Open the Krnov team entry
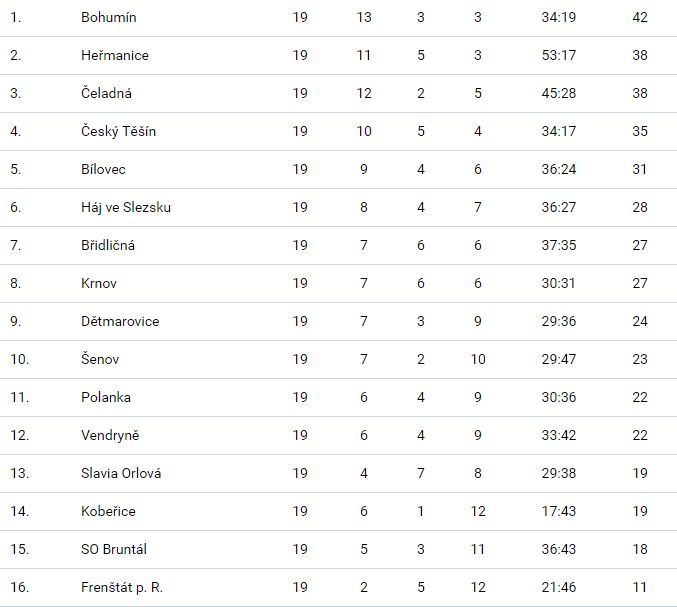This screenshot has height=607, width=677. [99, 284]
